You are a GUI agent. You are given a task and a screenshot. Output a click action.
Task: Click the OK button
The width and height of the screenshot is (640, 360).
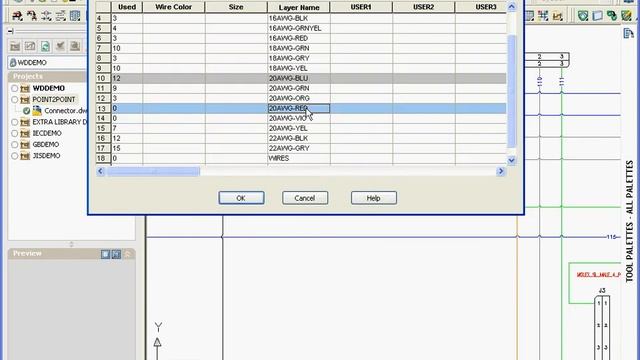(241, 198)
